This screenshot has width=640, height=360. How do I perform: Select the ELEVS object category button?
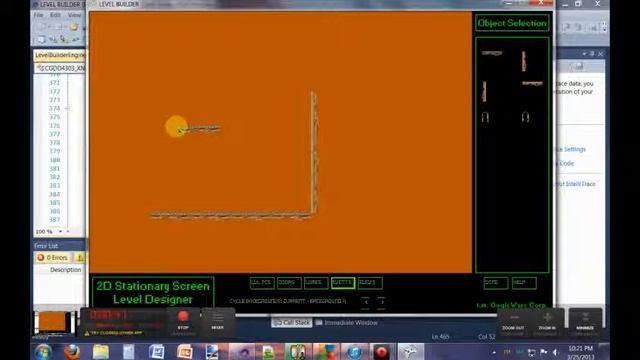point(370,283)
